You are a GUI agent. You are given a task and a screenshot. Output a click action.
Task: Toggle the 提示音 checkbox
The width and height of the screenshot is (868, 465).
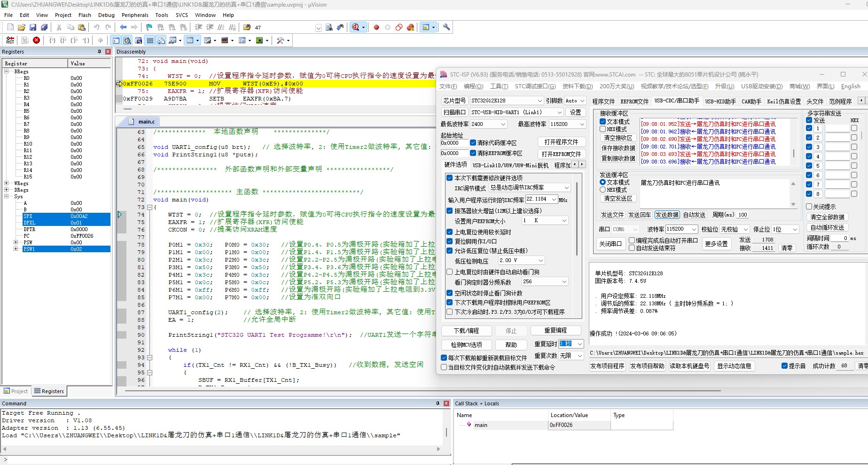tap(784, 366)
